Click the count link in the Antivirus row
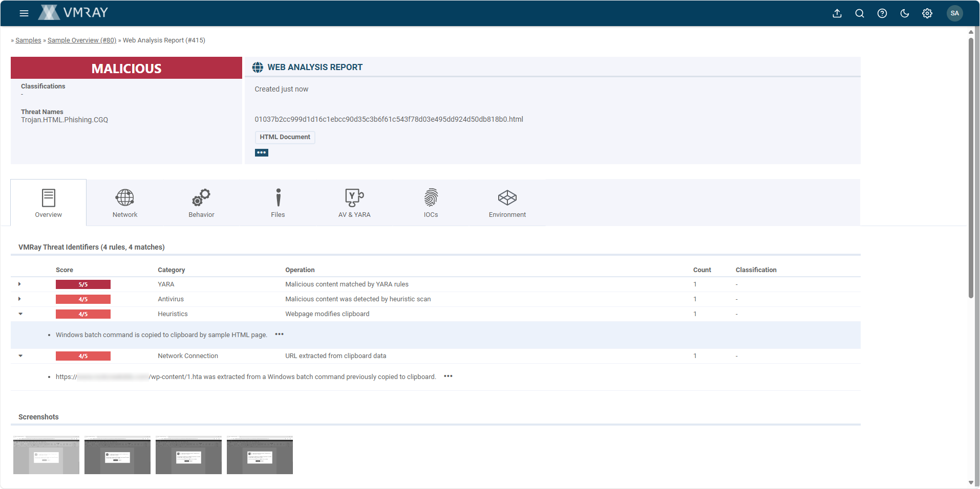This screenshot has height=489, width=980. tap(695, 299)
